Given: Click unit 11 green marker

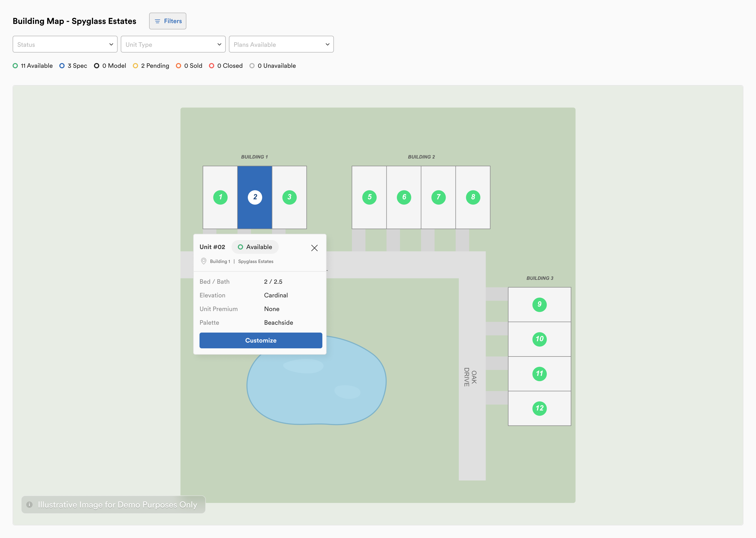Looking at the screenshot, I should (539, 374).
